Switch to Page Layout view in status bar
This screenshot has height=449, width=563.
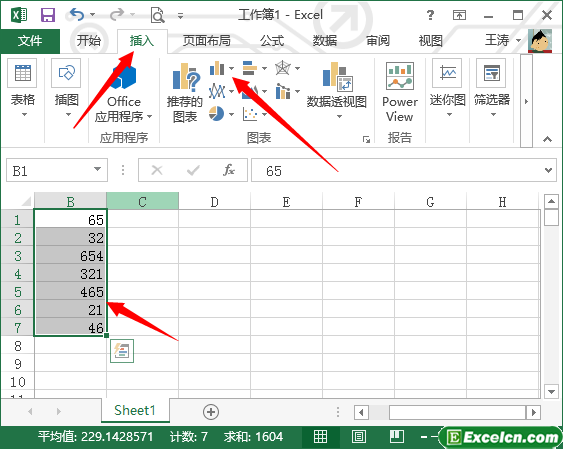coord(359,437)
